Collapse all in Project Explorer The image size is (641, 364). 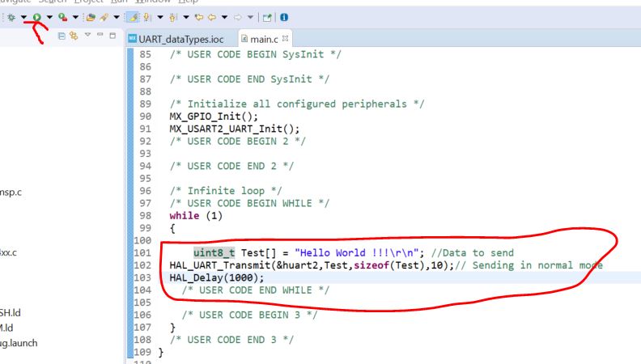[62, 36]
